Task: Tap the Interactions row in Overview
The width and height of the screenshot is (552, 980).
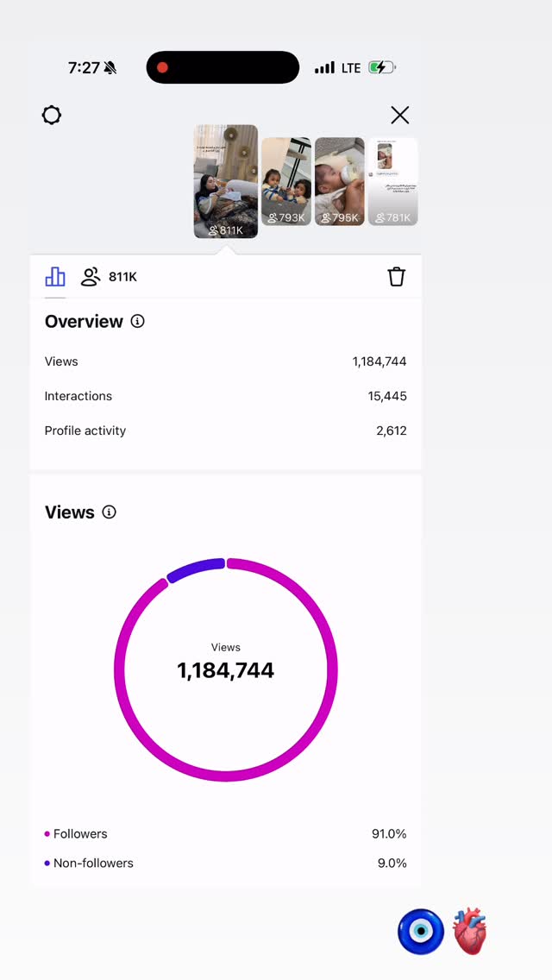Action: click(x=226, y=396)
